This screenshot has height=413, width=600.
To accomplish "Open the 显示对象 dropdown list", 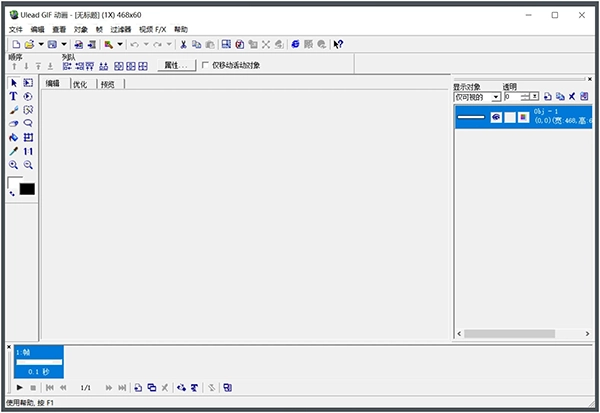I will click(x=496, y=97).
